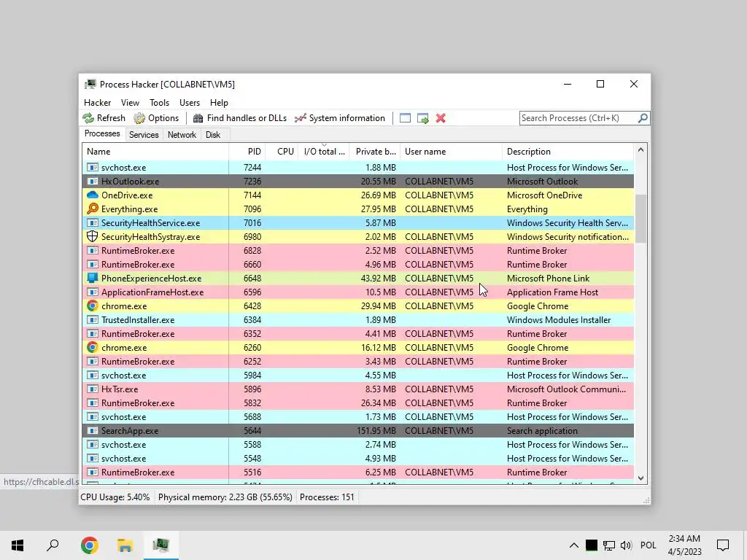Click the find window and thread icon

point(422,118)
